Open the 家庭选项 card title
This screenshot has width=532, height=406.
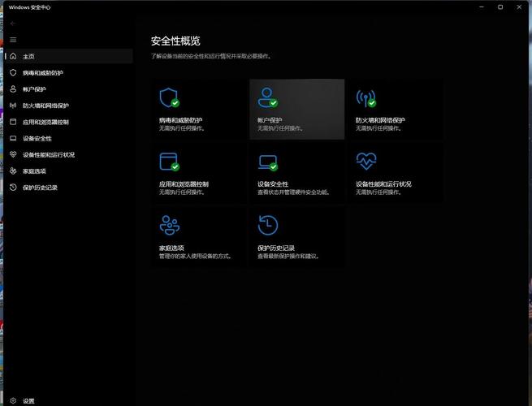coord(171,248)
